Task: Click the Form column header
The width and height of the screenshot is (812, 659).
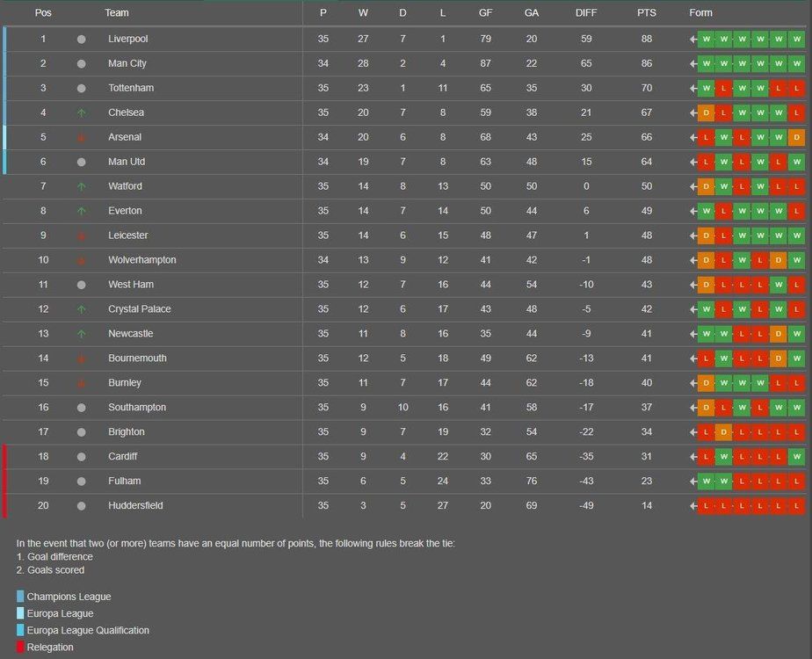Action: coord(700,13)
